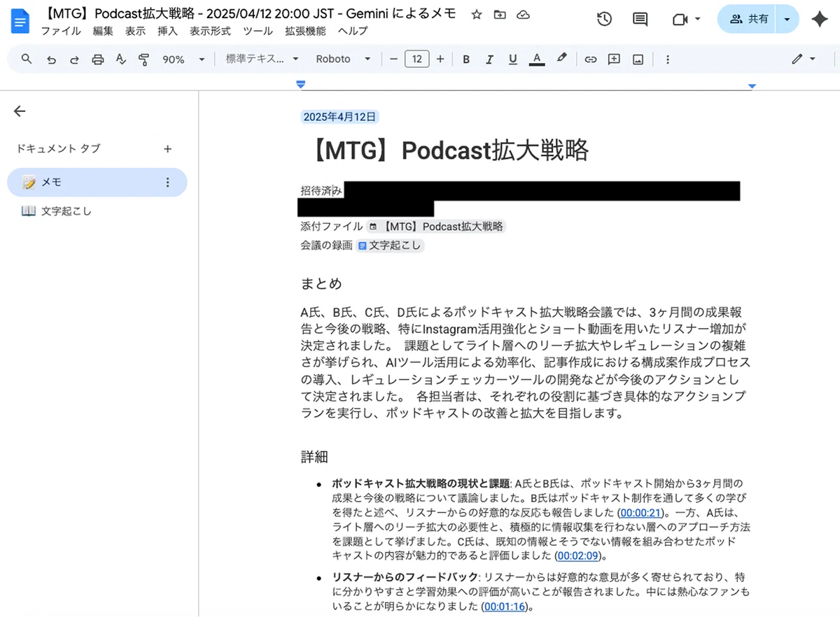Open the Gemini sparkle panel
This screenshot has width=840, height=617.
[820, 20]
